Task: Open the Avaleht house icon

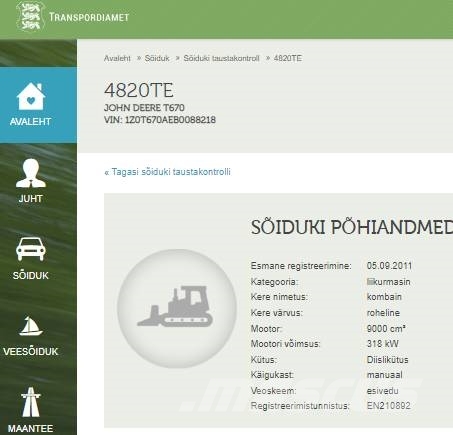Action: (x=31, y=96)
